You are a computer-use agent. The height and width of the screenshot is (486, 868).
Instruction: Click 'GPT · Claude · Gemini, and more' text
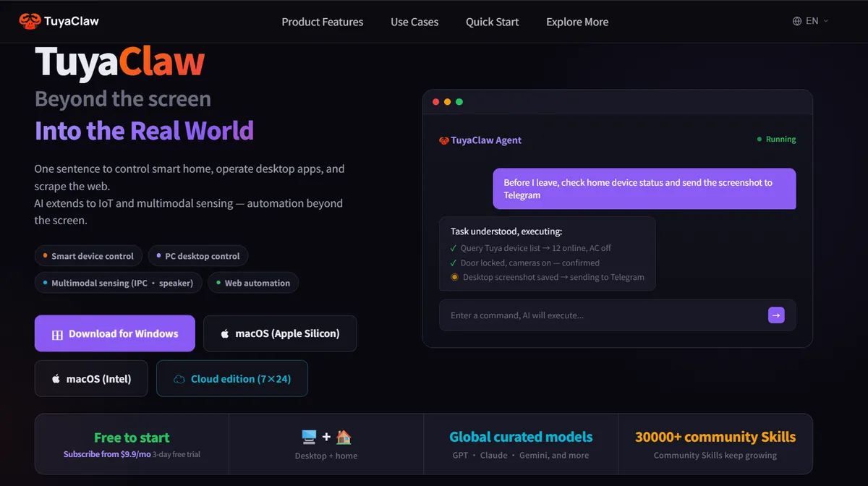click(521, 456)
